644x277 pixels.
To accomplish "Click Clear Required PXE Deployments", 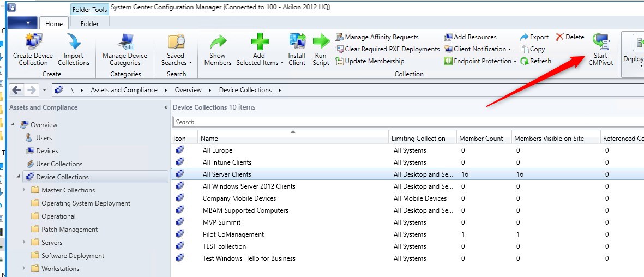I will [x=388, y=49].
